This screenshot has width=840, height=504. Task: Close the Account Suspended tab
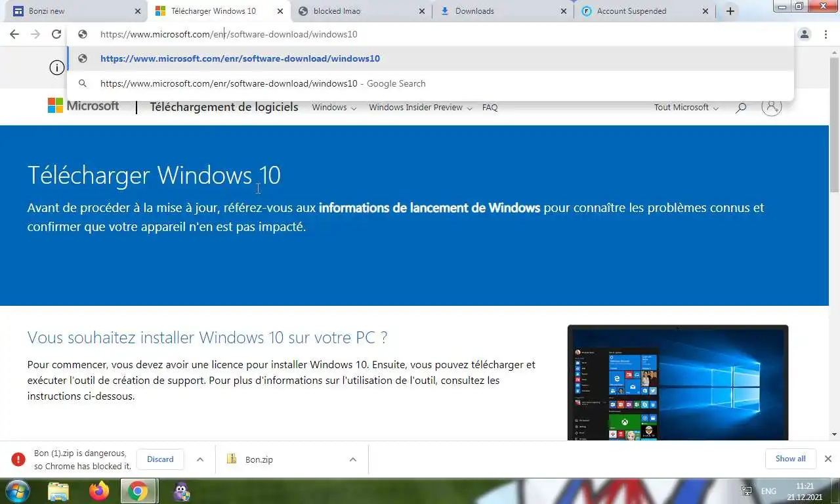coord(705,11)
